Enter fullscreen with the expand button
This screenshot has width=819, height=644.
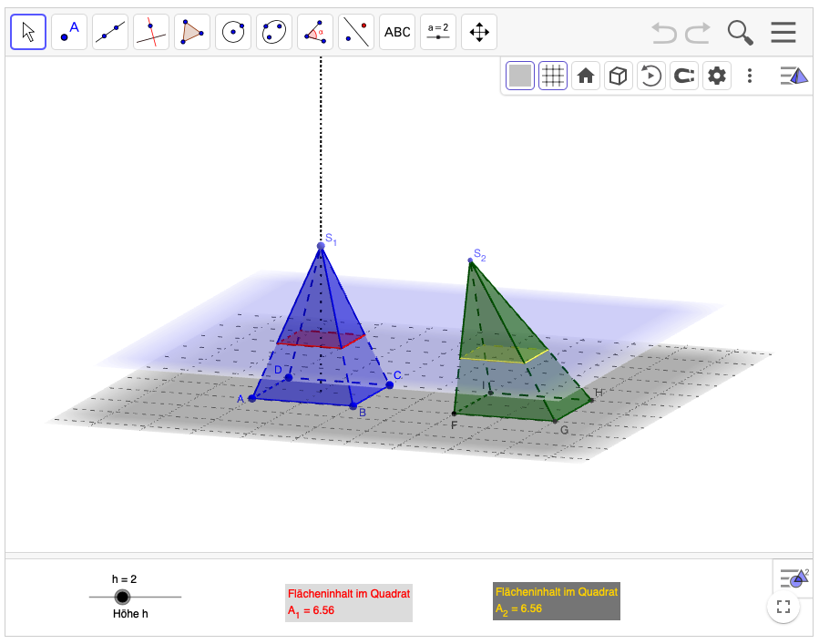[x=783, y=606]
